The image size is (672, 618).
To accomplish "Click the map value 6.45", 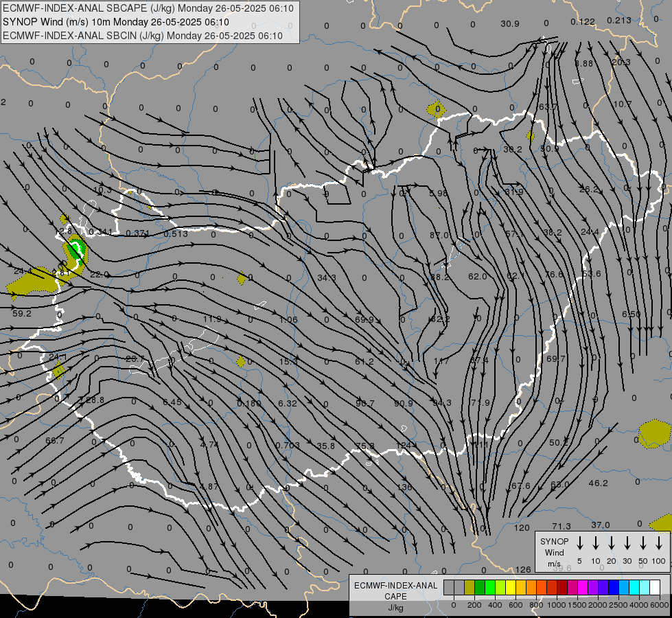I will 172,402.
